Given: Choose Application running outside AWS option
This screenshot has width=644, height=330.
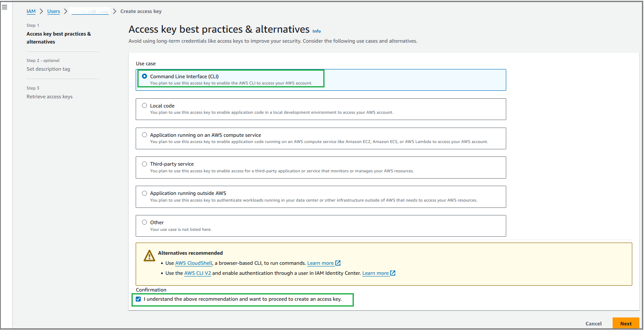Looking at the screenshot, I should coord(144,193).
